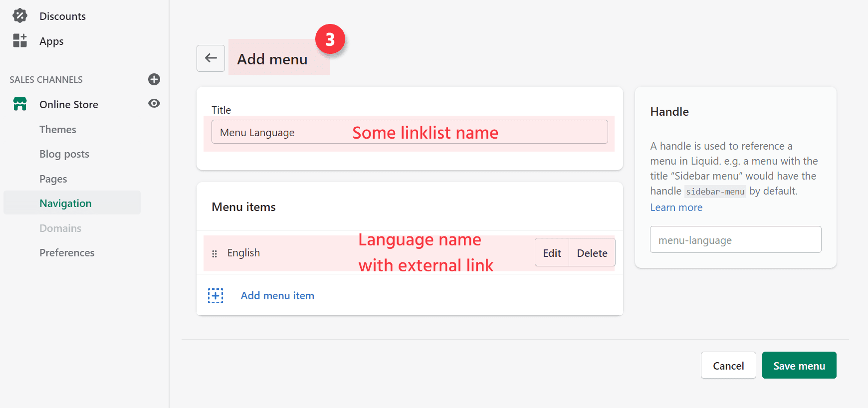
Task: View online store via eye icon
Action: pos(154,103)
